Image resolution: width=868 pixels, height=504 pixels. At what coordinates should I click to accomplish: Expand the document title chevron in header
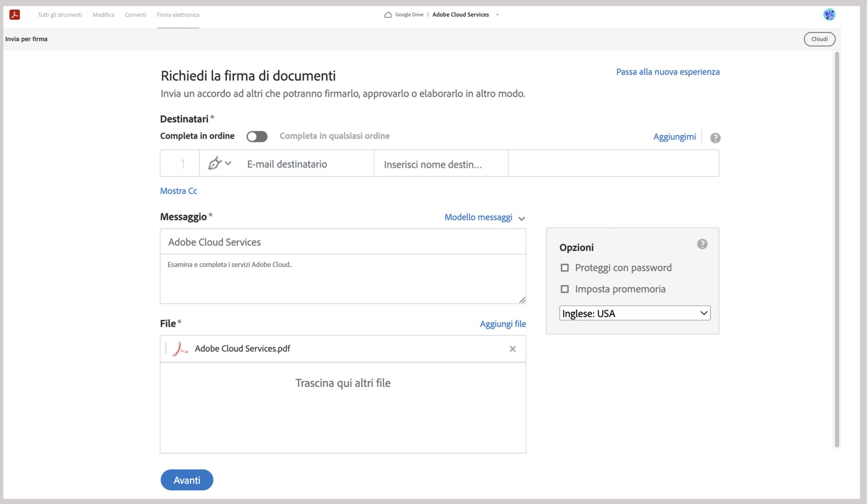[497, 15]
